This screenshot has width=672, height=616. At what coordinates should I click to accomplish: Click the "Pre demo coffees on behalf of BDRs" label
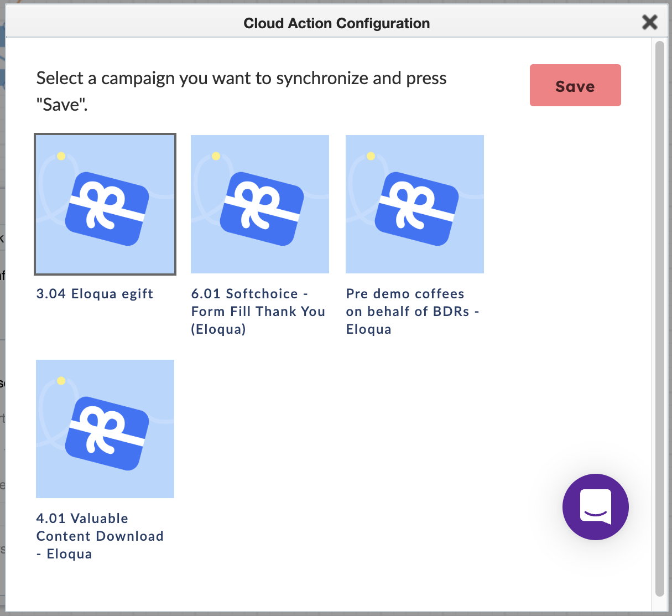413,312
